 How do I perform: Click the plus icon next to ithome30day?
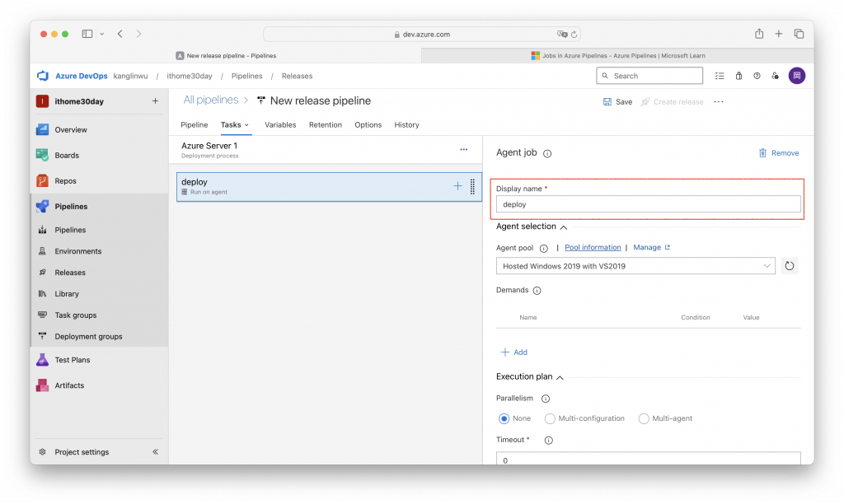[x=155, y=101]
